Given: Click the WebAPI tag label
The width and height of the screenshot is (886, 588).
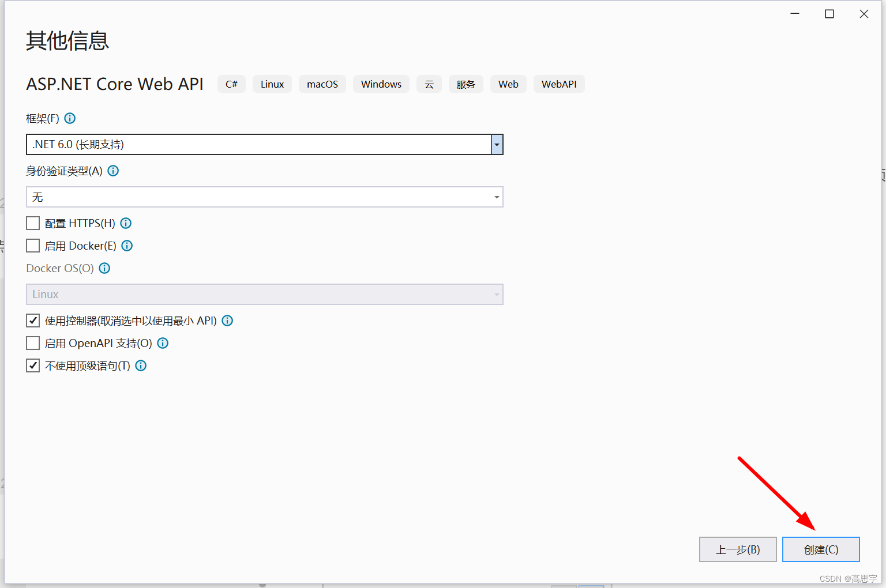Looking at the screenshot, I should (x=559, y=84).
